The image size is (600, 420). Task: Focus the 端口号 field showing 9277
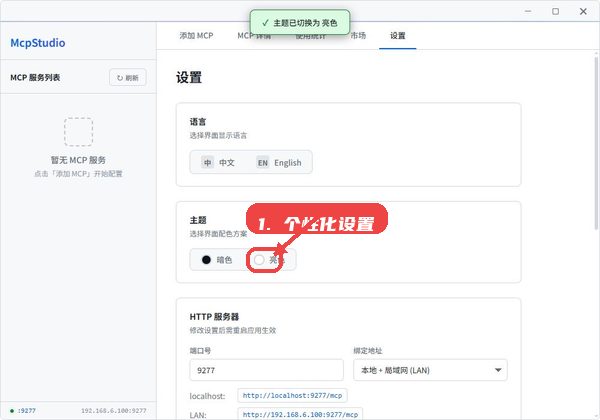pyautogui.click(x=266, y=370)
